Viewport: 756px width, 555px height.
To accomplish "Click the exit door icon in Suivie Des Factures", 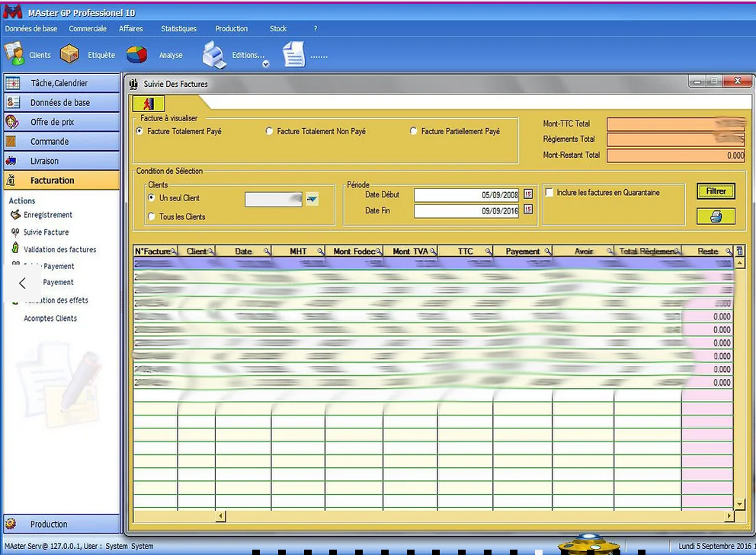I will 149,103.
